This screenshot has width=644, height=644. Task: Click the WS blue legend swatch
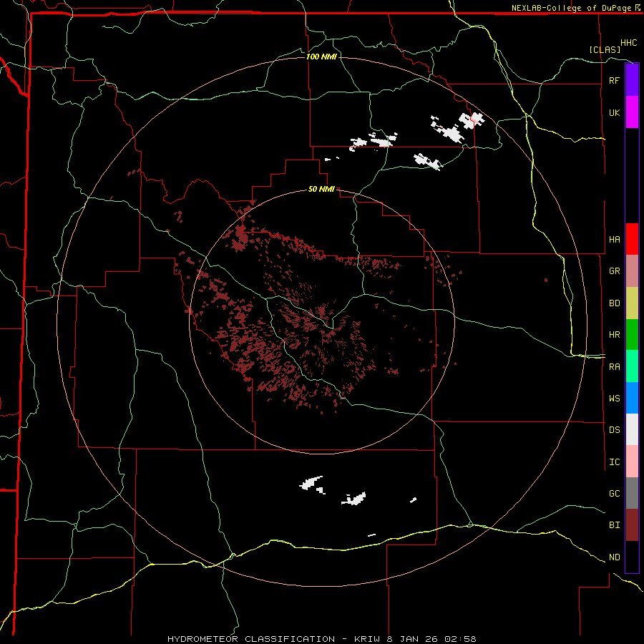632,398
